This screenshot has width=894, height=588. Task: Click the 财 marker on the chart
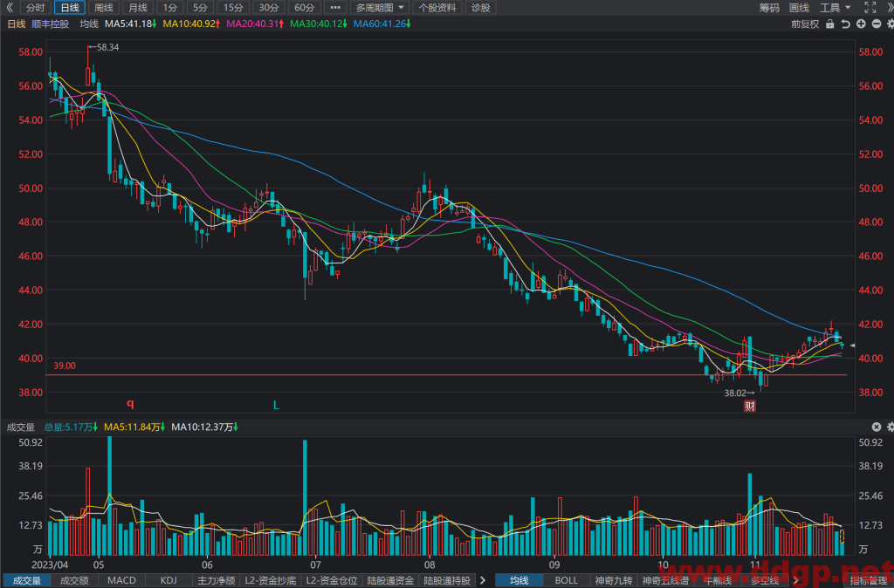(x=749, y=406)
